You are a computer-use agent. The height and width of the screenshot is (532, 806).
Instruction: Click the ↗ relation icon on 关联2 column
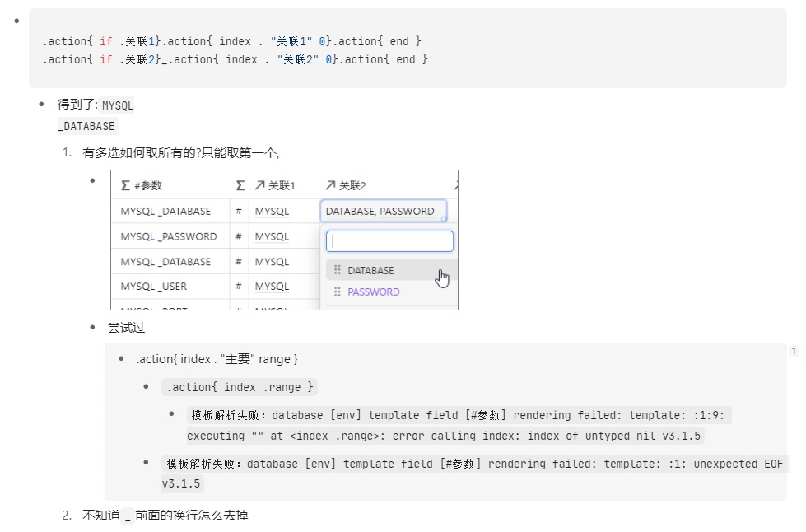[328, 183]
